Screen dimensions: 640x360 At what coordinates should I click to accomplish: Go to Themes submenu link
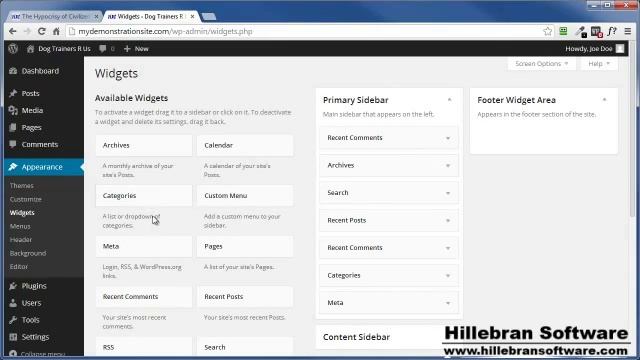pyautogui.click(x=22, y=186)
